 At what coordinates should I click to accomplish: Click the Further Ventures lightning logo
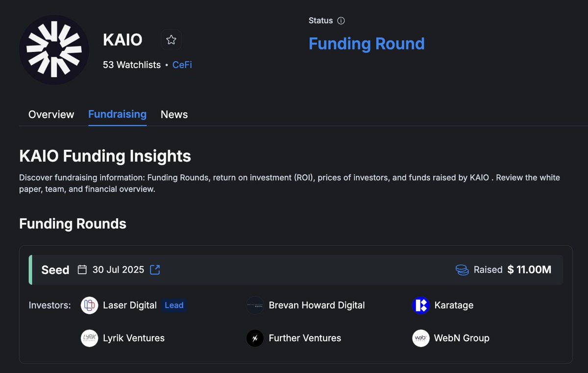pyautogui.click(x=255, y=338)
